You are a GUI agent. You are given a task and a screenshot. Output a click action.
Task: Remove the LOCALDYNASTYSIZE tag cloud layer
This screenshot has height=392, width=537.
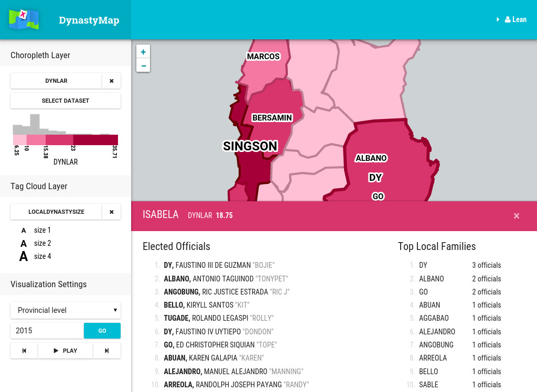111,212
